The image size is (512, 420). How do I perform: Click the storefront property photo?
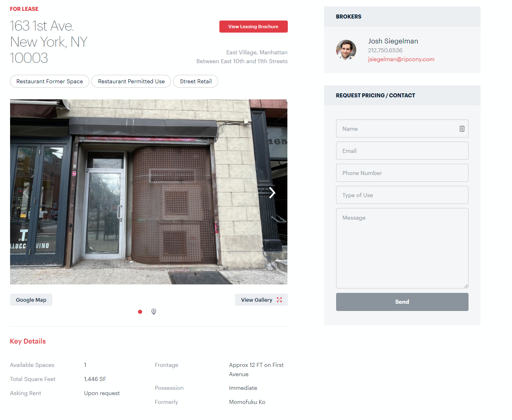coord(149,192)
